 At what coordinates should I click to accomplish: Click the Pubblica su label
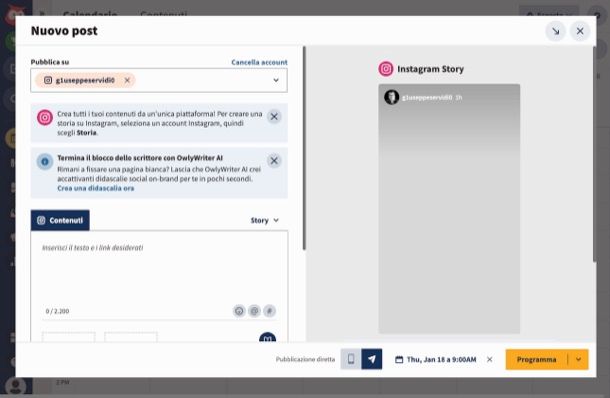[x=50, y=62]
